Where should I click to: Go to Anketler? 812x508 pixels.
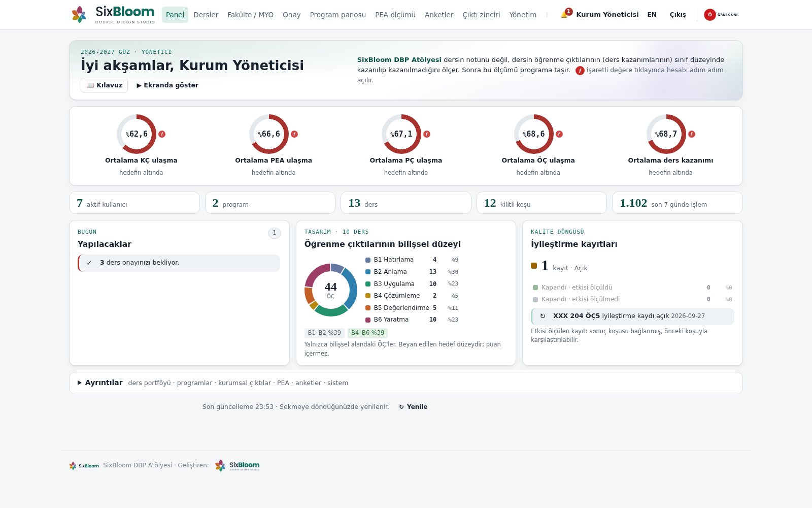click(439, 15)
